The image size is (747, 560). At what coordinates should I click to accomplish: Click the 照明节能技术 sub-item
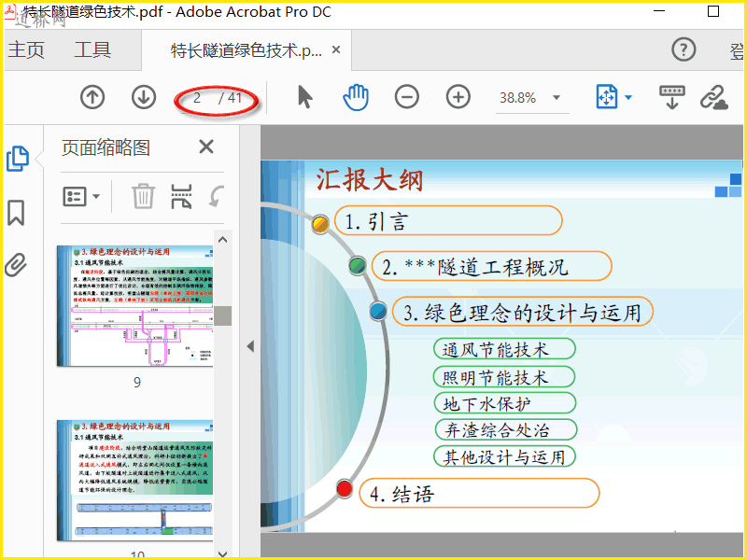pos(504,377)
